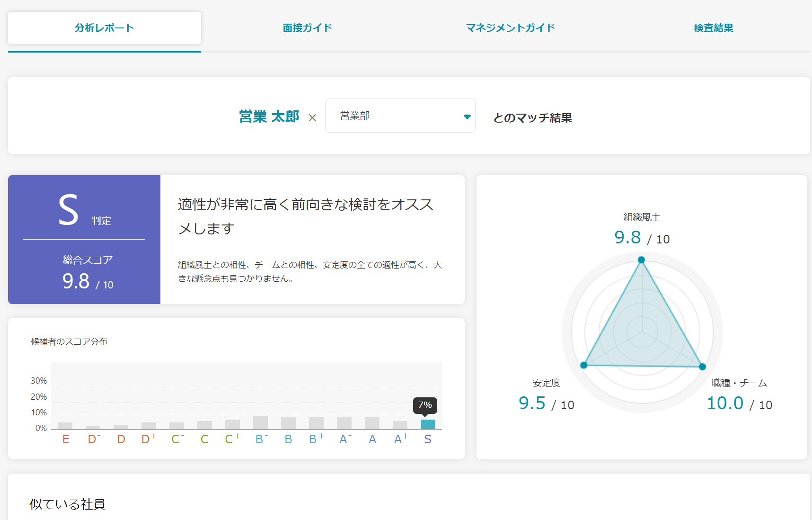Viewport: 812px width, 520px height.
Task: Select the 分析レポート tab
Action: click(x=104, y=28)
